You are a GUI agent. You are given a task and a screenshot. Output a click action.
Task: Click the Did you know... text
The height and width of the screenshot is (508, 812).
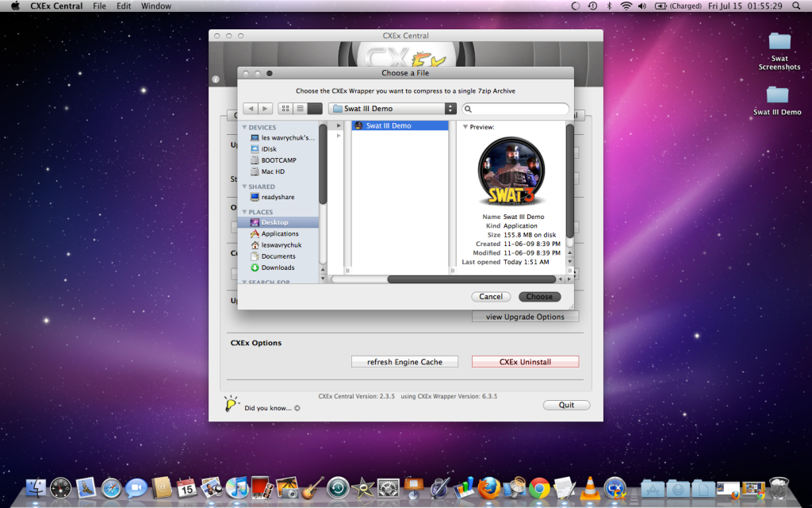[x=268, y=409]
